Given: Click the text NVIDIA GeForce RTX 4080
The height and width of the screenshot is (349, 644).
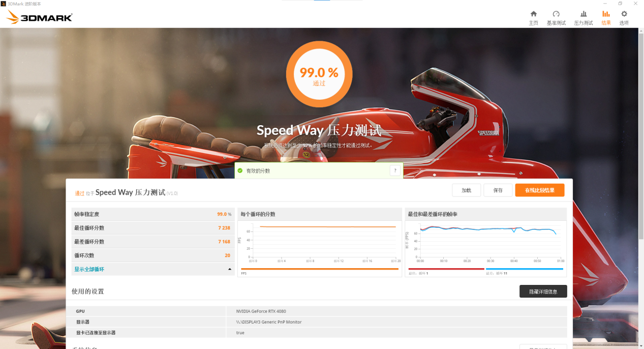Looking at the screenshot, I should pos(261,311).
